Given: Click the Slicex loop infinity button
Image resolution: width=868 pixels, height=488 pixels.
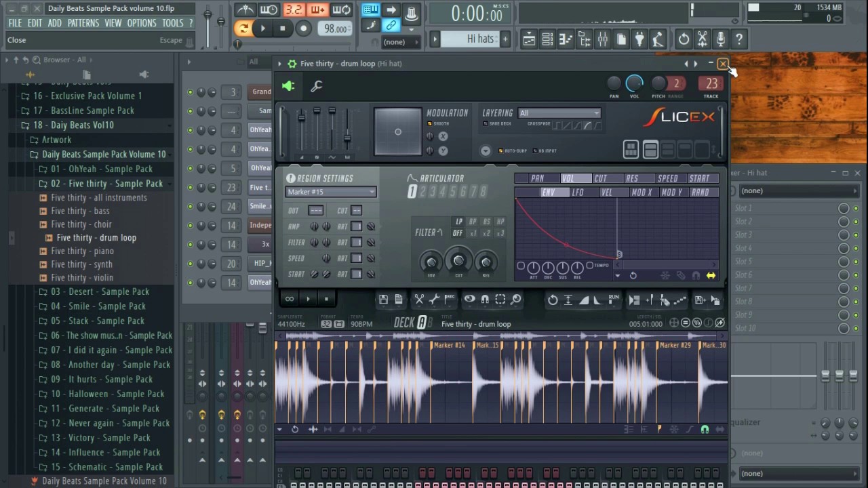Looking at the screenshot, I should click(x=290, y=299).
